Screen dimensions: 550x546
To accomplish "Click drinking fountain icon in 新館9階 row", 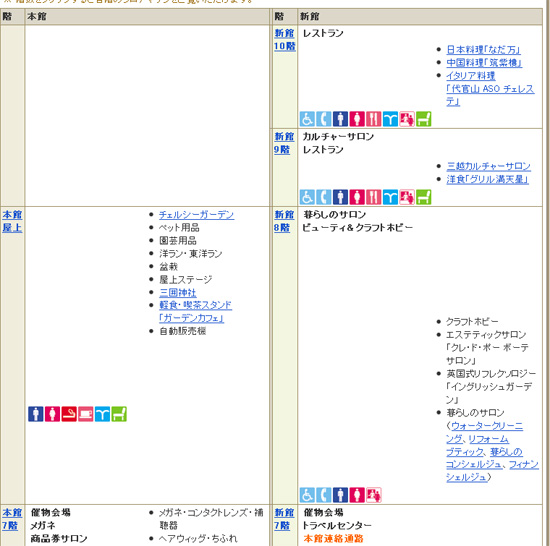I will coord(390,197).
